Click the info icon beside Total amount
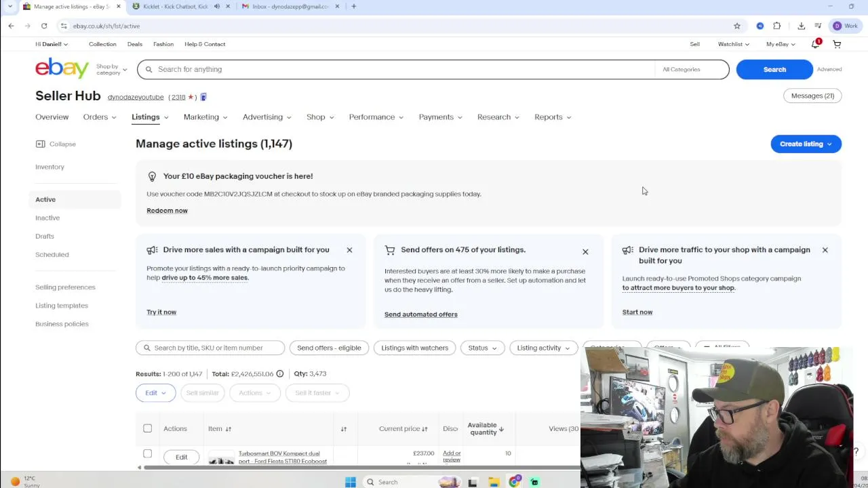868x488 pixels. pyautogui.click(x=279, y=373)
